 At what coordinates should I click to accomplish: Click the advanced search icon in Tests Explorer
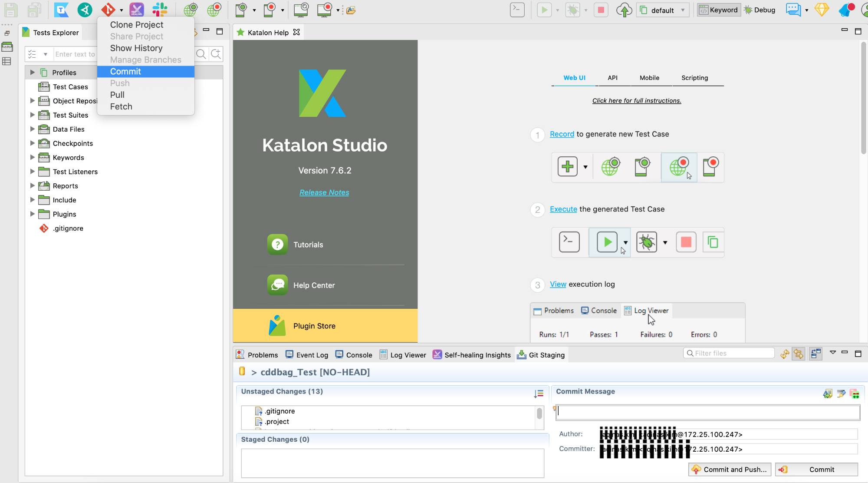point(216,54)
